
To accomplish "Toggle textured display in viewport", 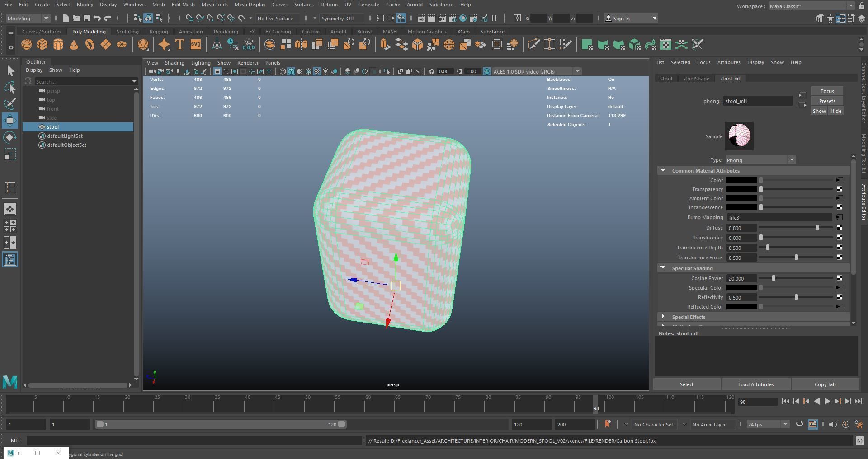I will [317, 71].
